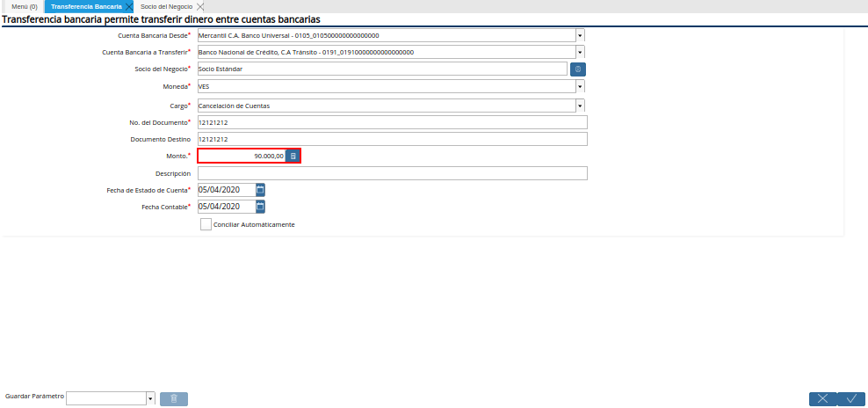Open the Menú (0) tab

25,7
